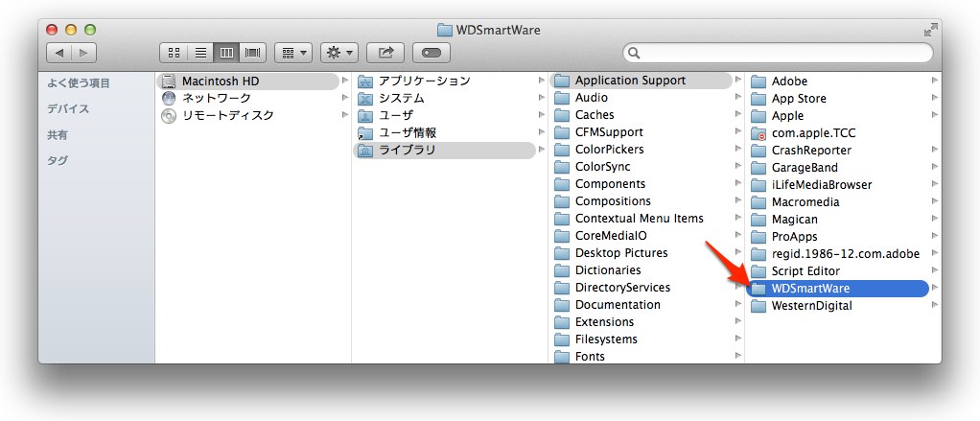
Task: Select the Extensions folder
Action: 642,322
